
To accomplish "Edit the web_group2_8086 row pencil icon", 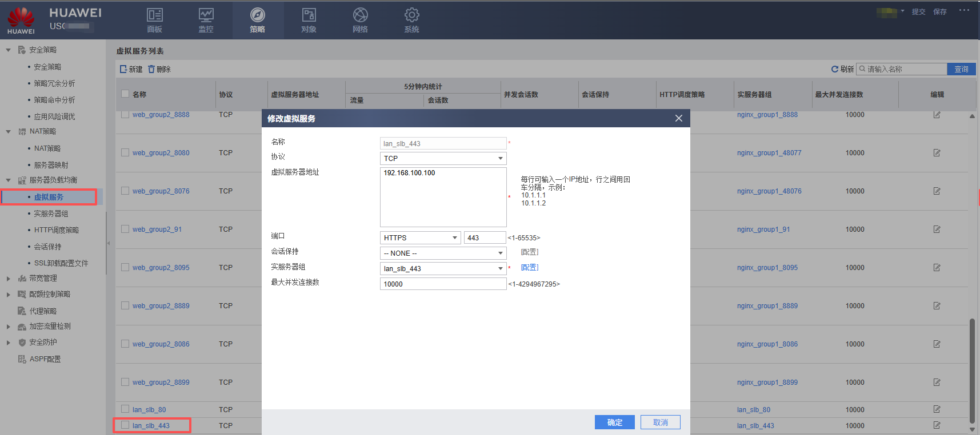I will [937, 344].
